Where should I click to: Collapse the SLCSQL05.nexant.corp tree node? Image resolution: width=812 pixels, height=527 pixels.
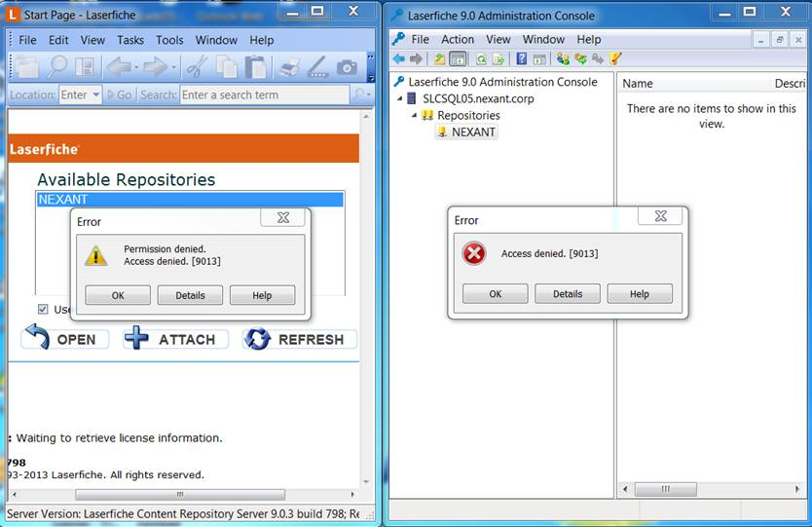click(400, 98)
